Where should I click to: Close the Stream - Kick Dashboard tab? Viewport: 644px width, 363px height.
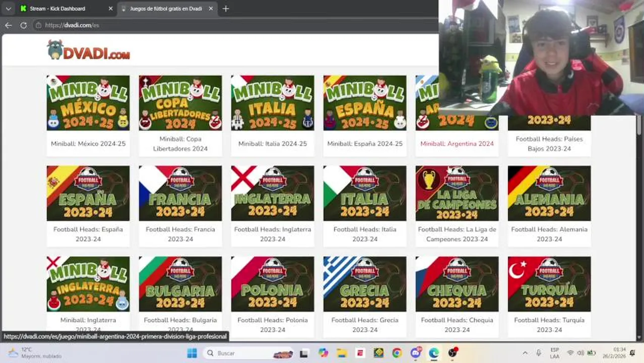point(110,9)
